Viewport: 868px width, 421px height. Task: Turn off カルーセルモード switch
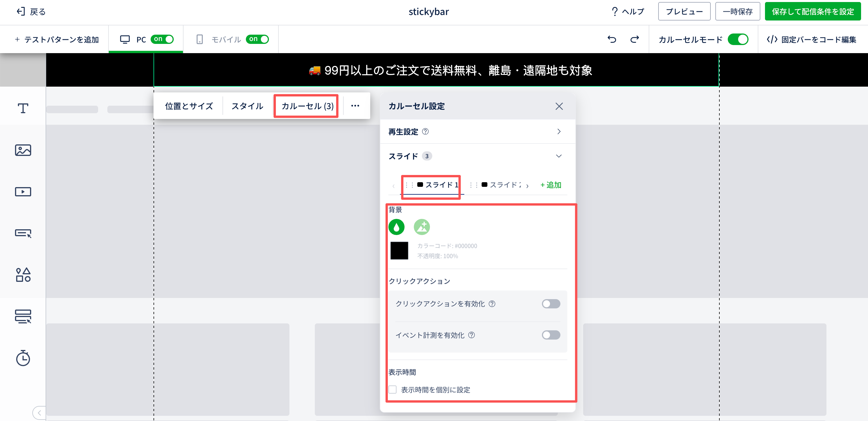(x=738, y=40)
